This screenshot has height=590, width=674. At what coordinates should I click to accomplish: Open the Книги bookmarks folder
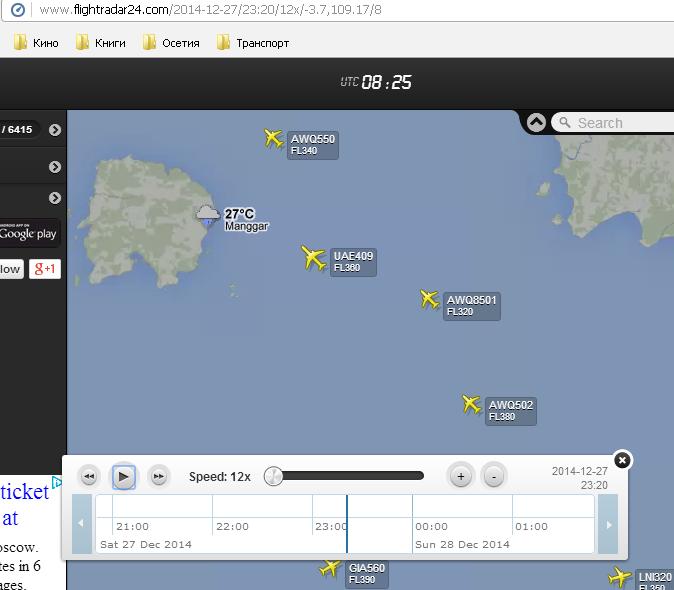pyautogui.click(x=101, y=43)
